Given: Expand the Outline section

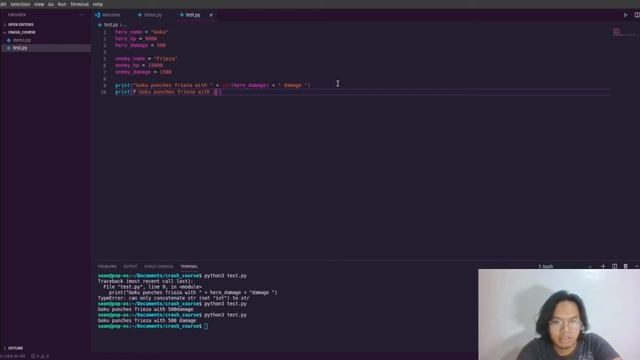Looking at the screenshot, I should click(x=15, y=348).
